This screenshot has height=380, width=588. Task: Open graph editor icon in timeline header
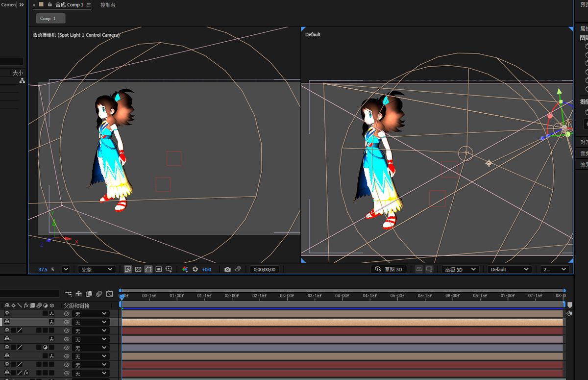pyautogui.click(x=109, y=294)
